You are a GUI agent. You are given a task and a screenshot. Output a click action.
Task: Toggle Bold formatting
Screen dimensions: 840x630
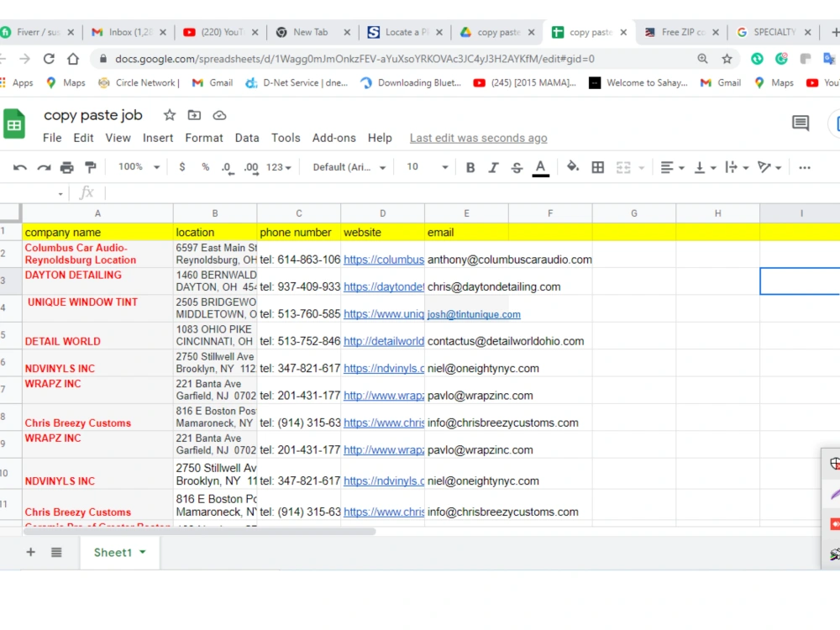(470, 168)
